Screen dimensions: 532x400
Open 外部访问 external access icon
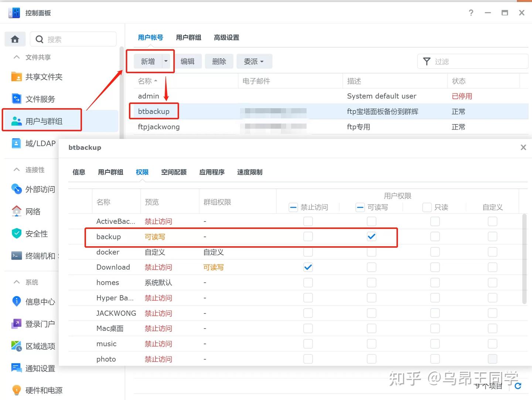(16, 189)
